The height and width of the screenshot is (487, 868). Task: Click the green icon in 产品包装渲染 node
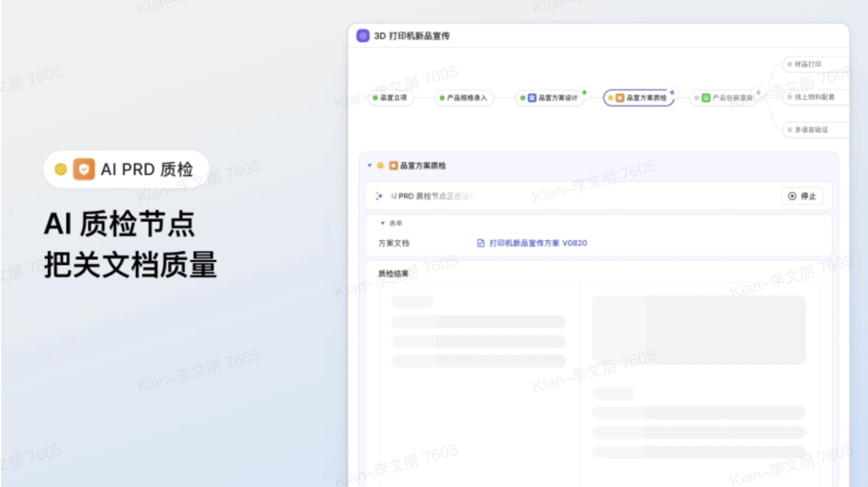pos(706,98)
